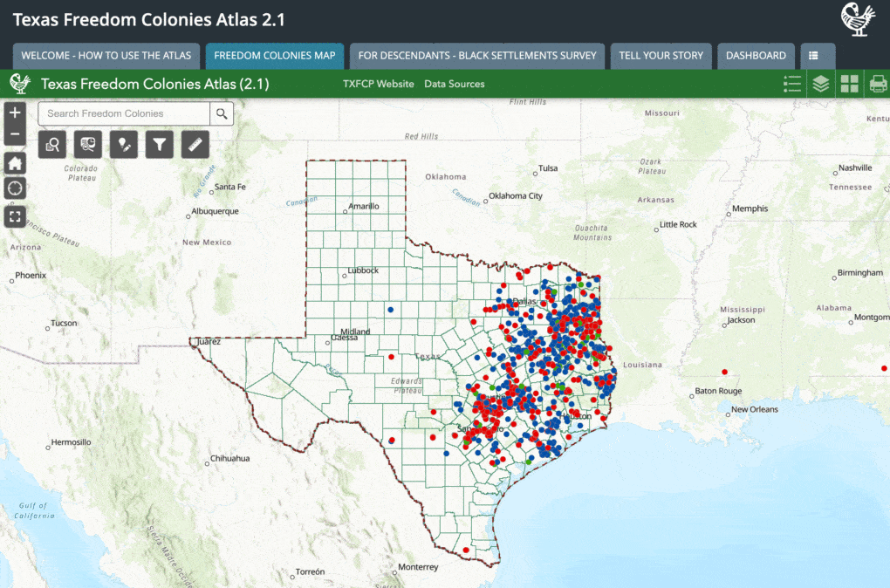This screenshot has height=588, width=890.
Task: Open the add-place edit tool
Action: coord(124,145)
